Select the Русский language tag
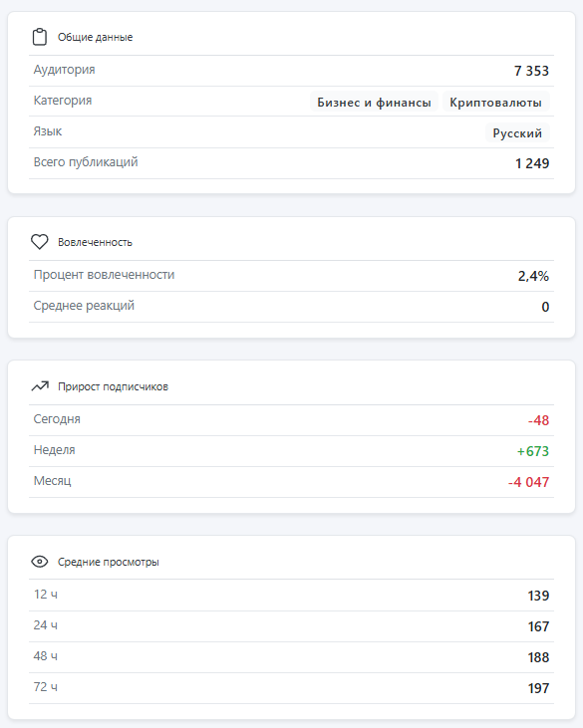The image size is (583, 728). click(517, 133)
